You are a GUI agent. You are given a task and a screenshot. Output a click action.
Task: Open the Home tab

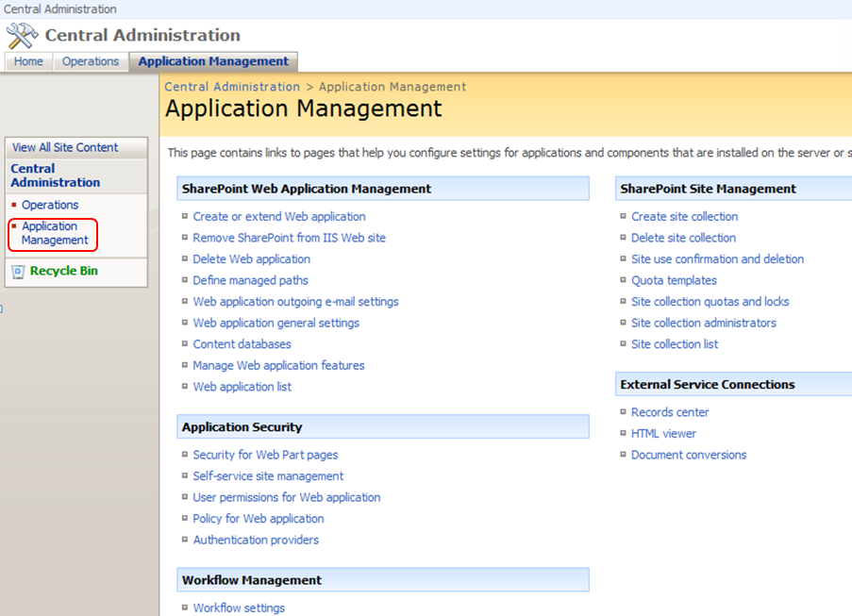pyautogui.click(x=28, y=61)
